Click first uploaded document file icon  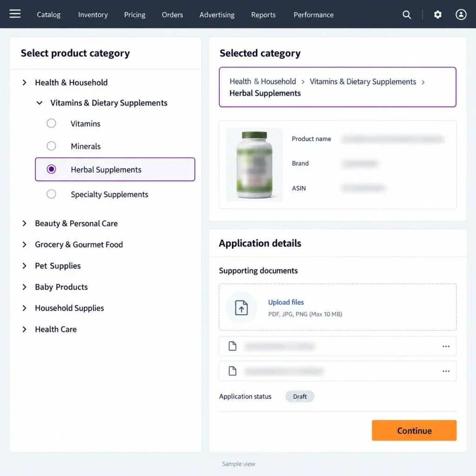point(232,346)
